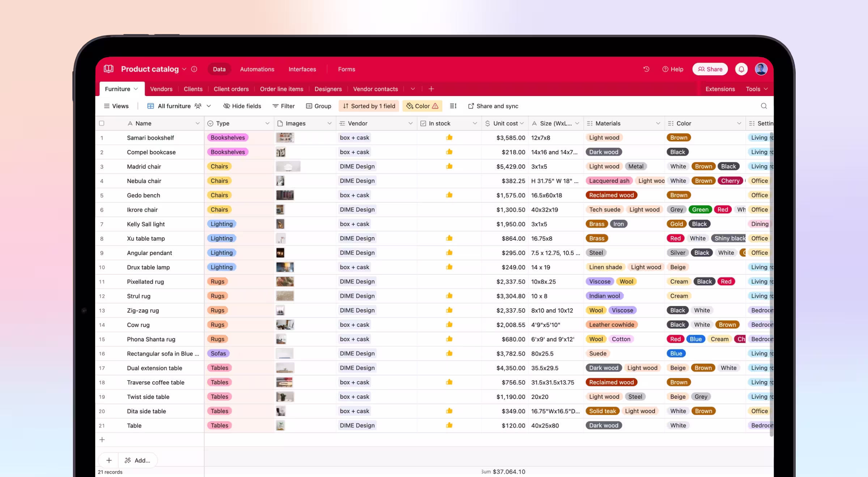The width and height of the screenshot is (868, 477).
Task: Click the collaborative view people icon
Action: point(198,106)
